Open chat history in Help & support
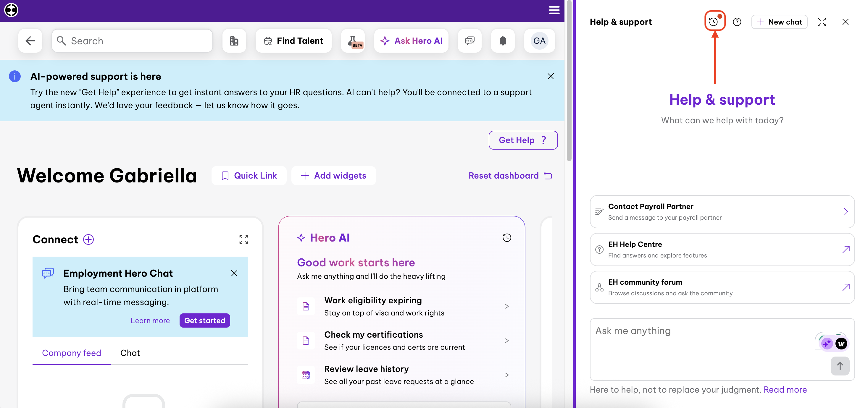 (x=714, y=22)
